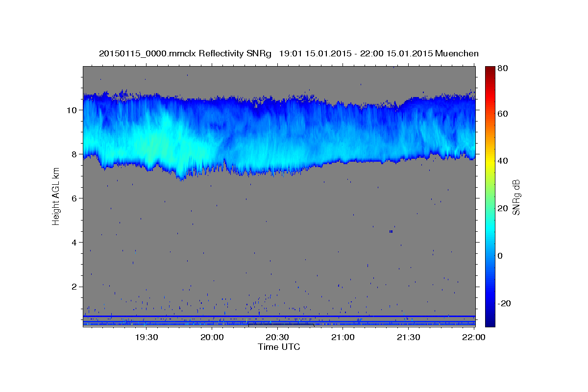Click the 20:30 time tick label
Image resolution: width=588 pixels, height=392 pixels.
click(277, 337)
